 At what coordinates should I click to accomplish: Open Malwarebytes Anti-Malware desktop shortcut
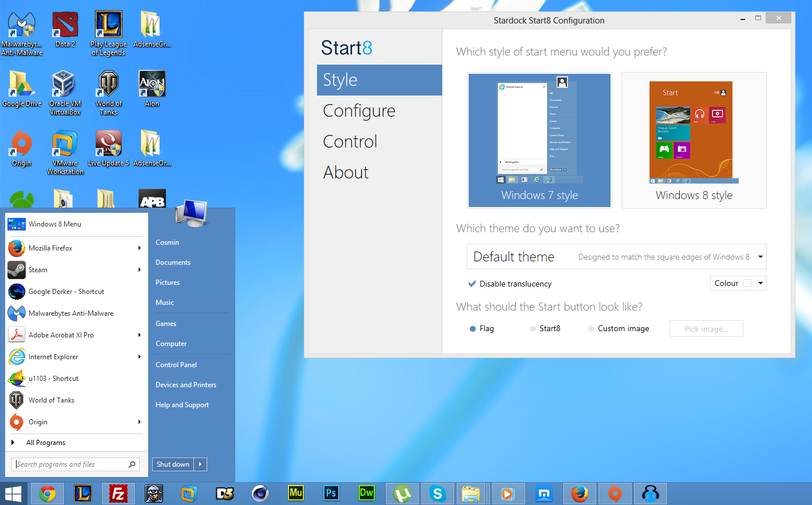pos(22,33)
